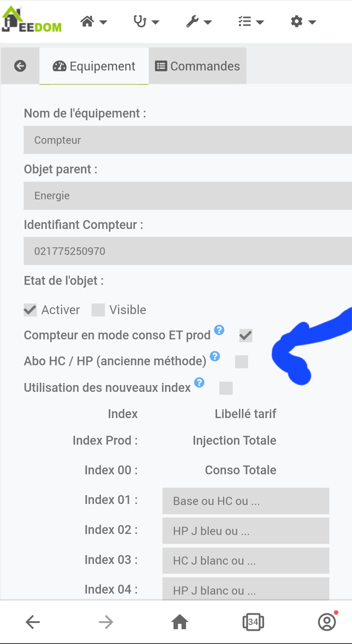The width and height of the screenshot is (352, 644).
Task: Click the Jeedom logo
Action: [x=32, y=20]
